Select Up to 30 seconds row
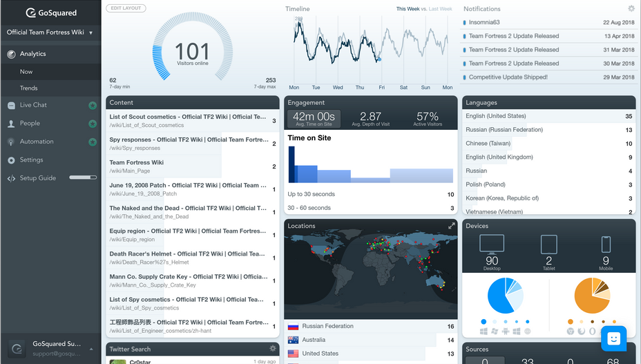 (x=370, y=194)
